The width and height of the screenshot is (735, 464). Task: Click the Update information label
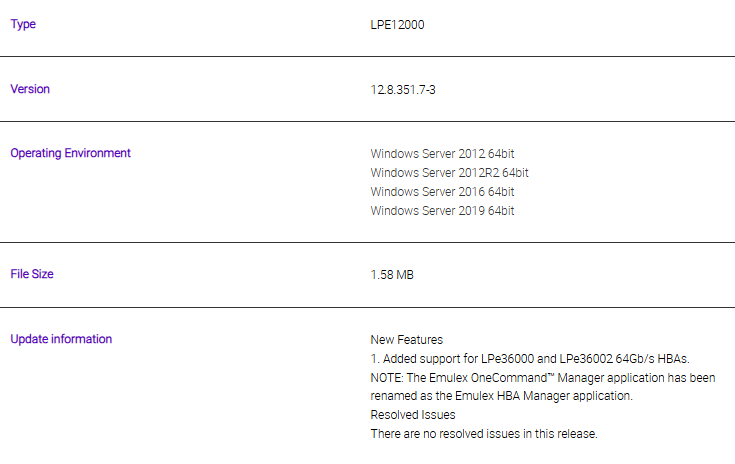coord(61,339)
